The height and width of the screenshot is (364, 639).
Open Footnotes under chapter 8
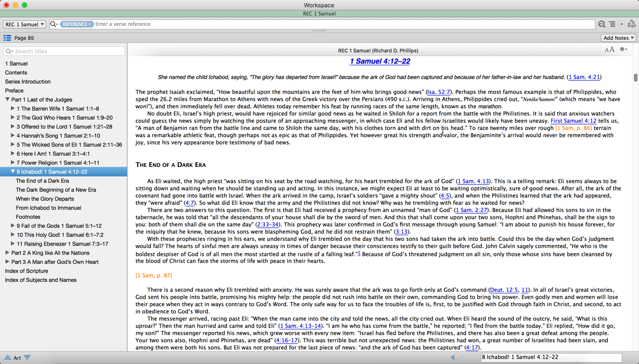point(28,217)
